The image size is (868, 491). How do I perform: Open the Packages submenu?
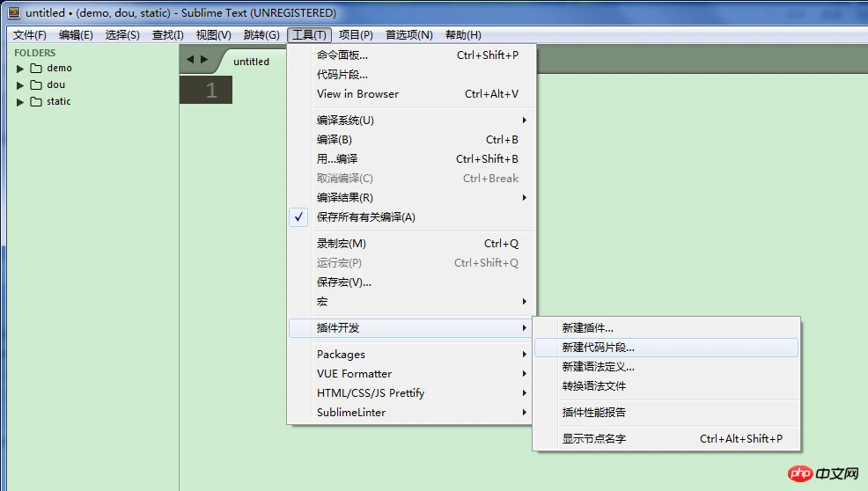[x=412, y=355]
